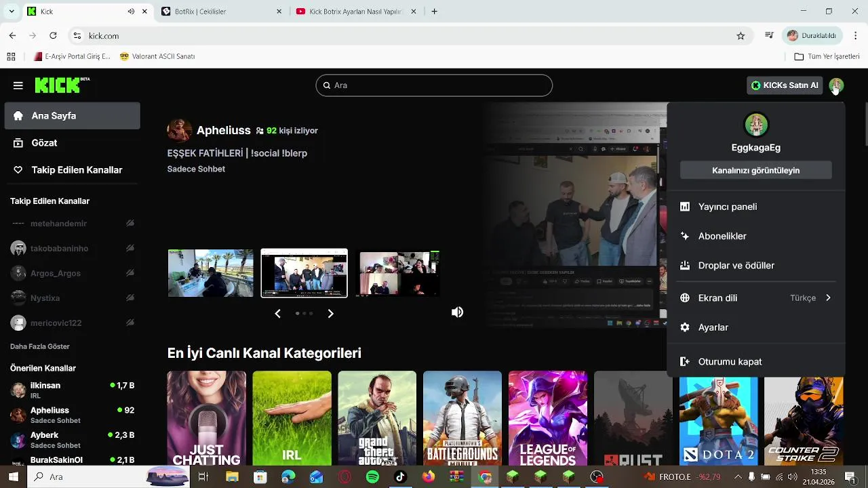868x488 pixels.
Task: Select Yayıncı paneli menu item
Action: (756, 207)
